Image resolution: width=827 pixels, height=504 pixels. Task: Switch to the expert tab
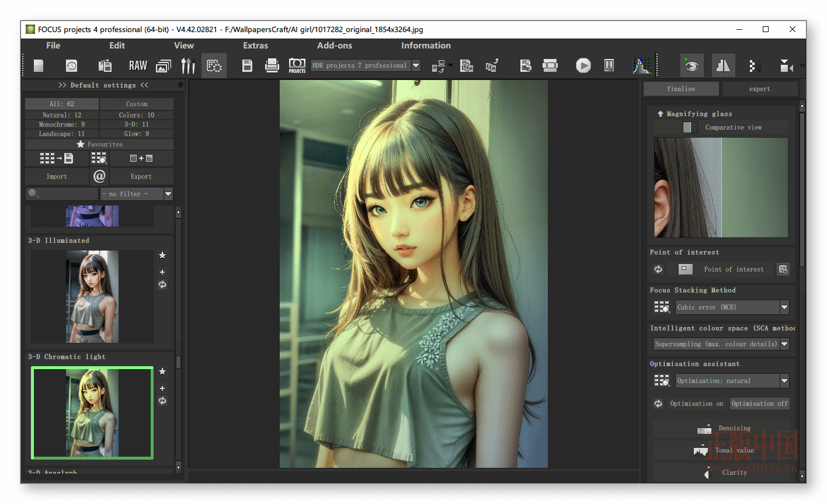(759, 89)
